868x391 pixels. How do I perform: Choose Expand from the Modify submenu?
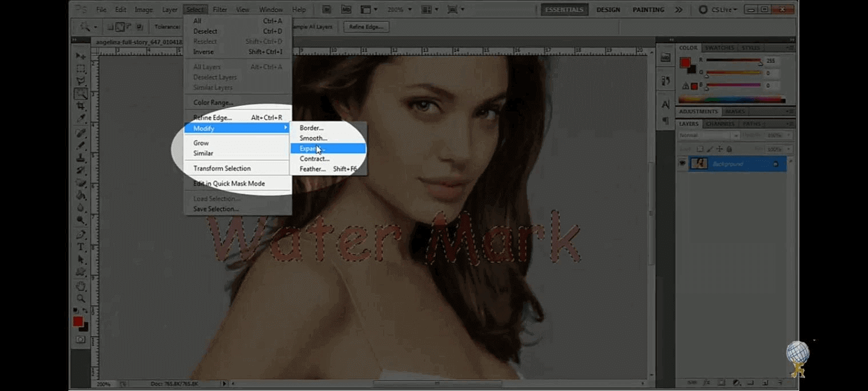(328, 148)
